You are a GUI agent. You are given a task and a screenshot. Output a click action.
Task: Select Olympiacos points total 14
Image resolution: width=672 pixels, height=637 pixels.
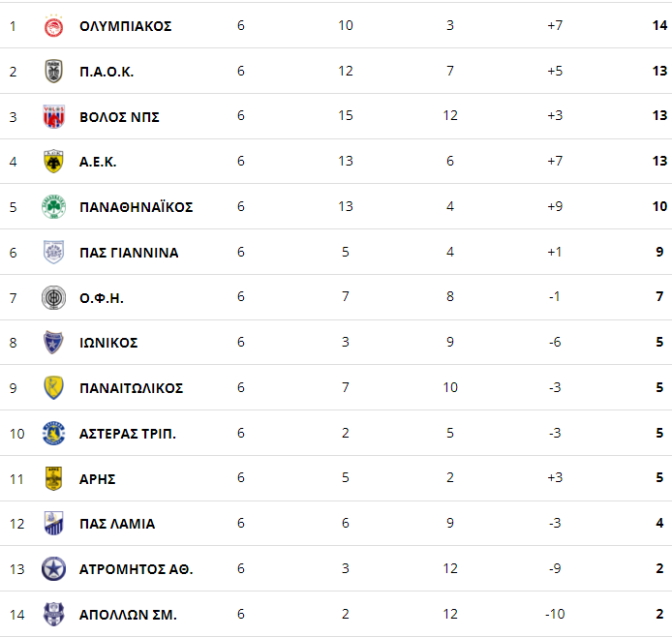click(659, 26)
